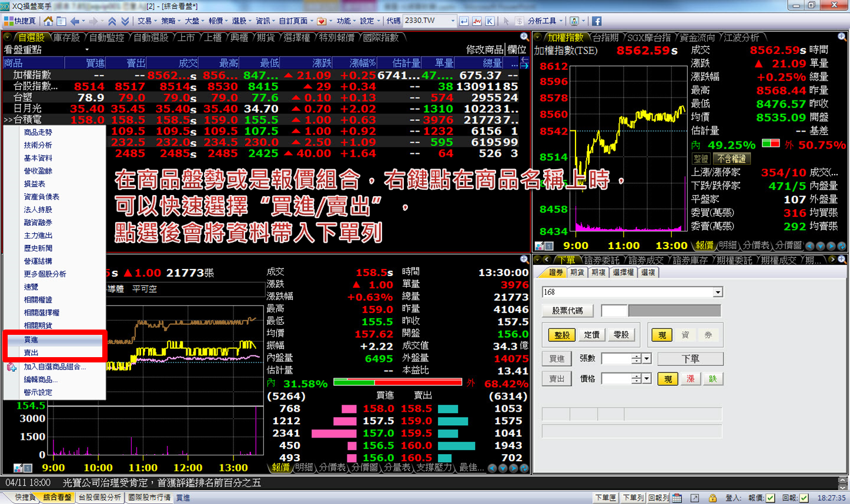Click the pop-out window icon in status bar
Image resolution: width=850 pixels, height=504 pixels.
695,498
